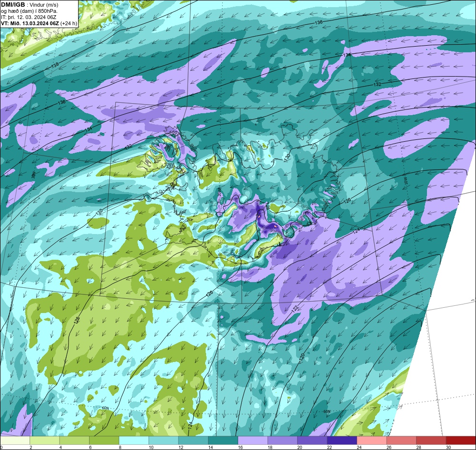Screen dimensions: 476x450
Task: Pick the 14–16 m/s dark teal swatch
Action: tap(223, 440)
